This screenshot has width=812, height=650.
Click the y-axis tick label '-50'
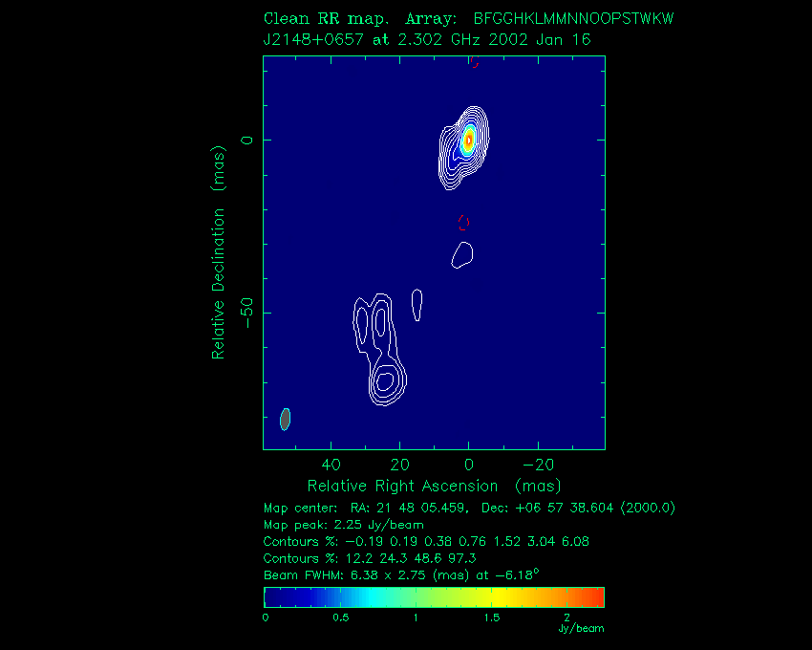tap(247, 314)
